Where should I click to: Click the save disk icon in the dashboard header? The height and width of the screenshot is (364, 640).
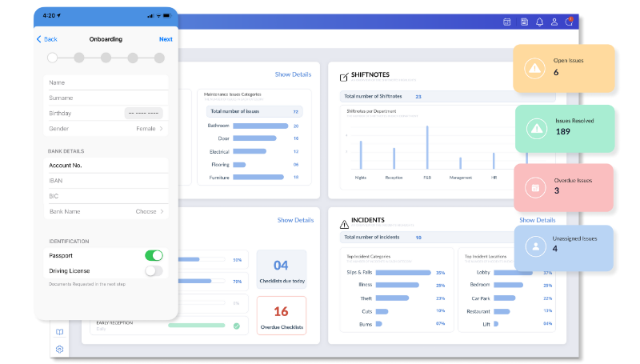525,22
